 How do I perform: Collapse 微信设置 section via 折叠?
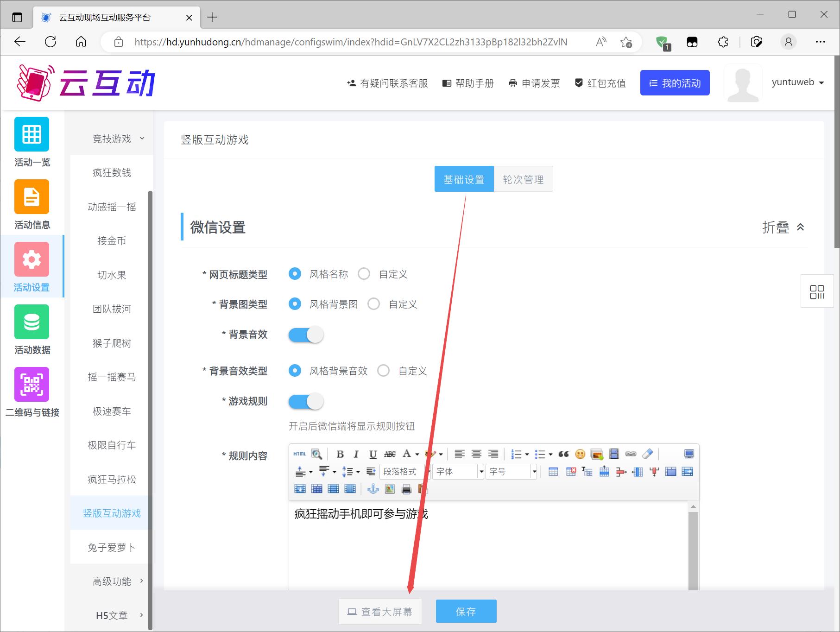783,227
